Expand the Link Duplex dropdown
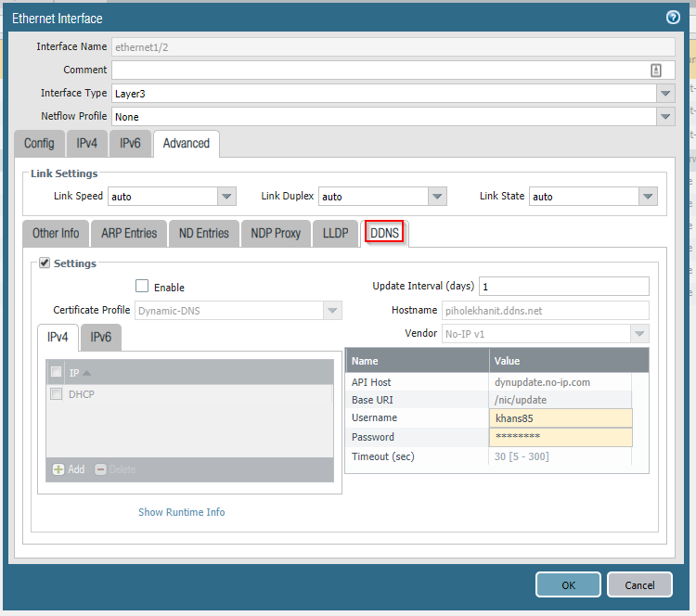Image resolution: width=696 pixels, height=616 pixels. click(437, 197)
